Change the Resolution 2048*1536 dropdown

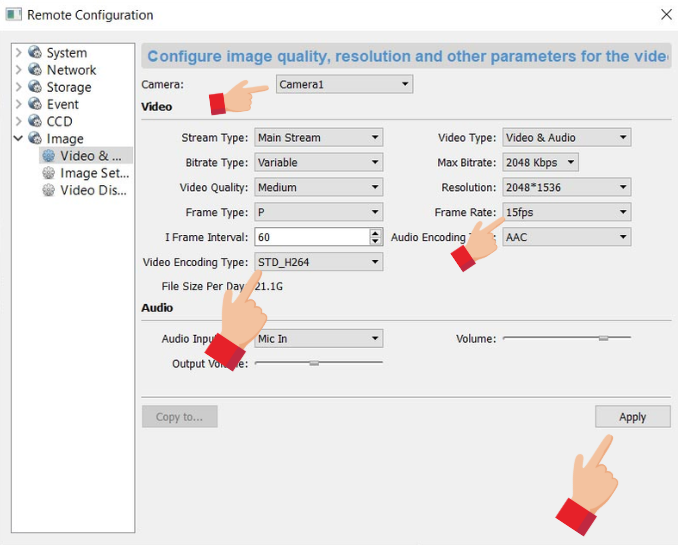coord(566,187)
